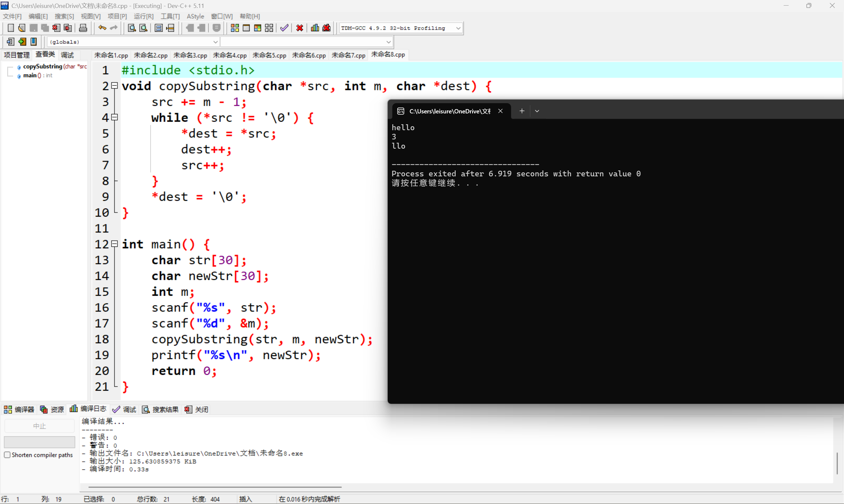
Task: Select the Save All icon
Action: pyautogui.click(x=45, y=28)
